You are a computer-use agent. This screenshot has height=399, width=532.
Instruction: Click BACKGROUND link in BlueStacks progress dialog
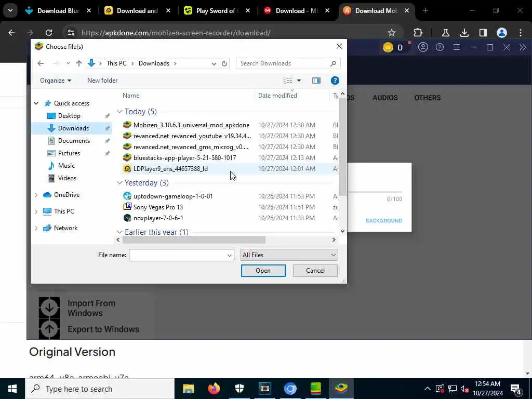384,220
